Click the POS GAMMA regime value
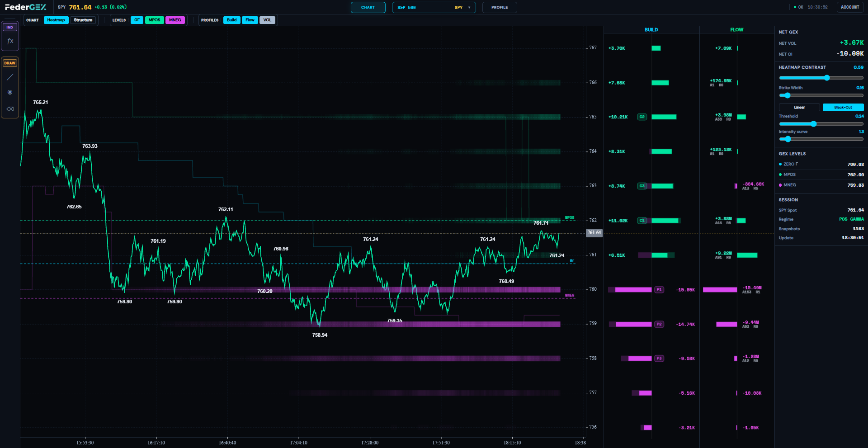868x448 pixels. (851, 219)
